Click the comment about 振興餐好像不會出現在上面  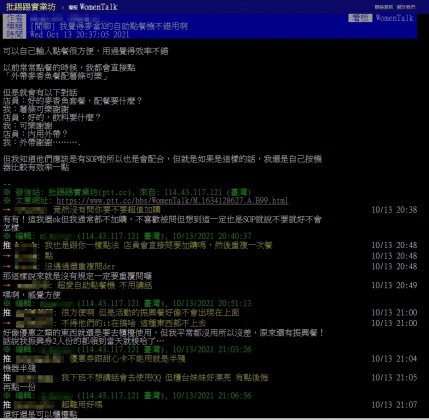[x=150, y=313]
